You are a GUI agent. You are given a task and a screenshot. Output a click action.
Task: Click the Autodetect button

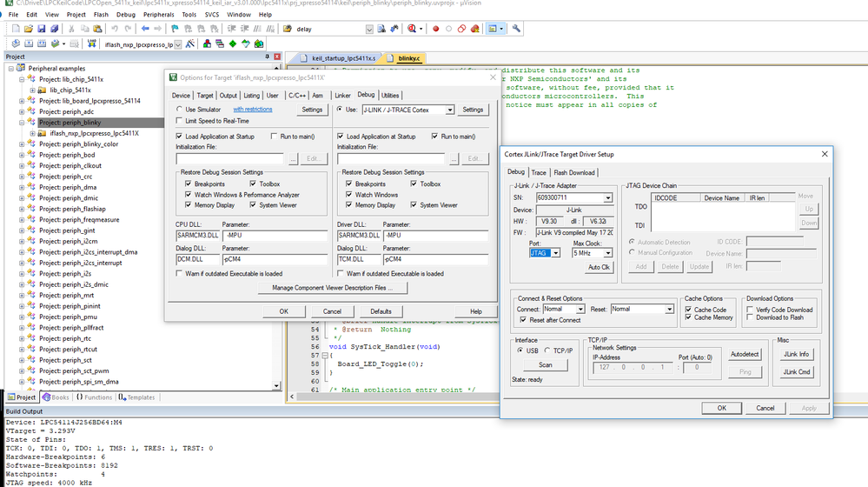[745, 355]
